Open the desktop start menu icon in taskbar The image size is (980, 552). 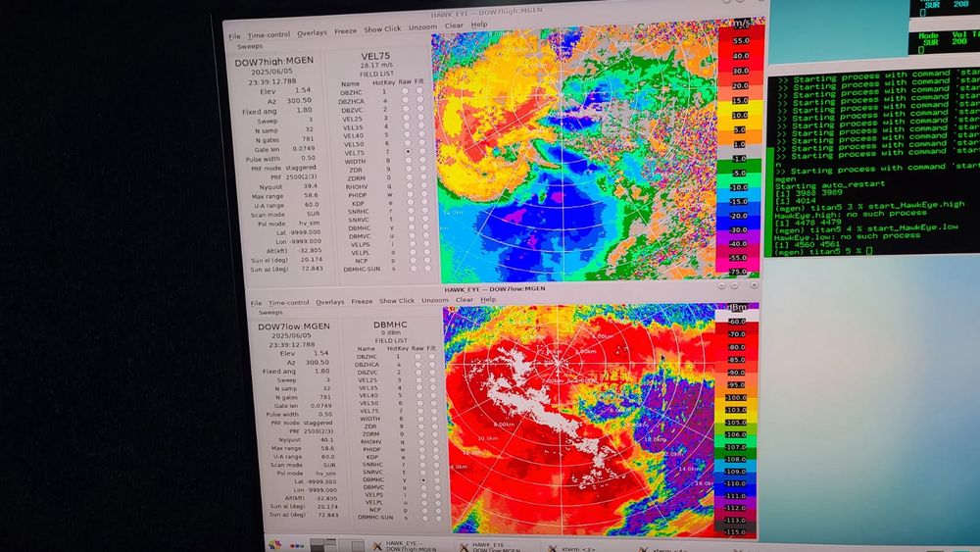(x=275, y=545)
